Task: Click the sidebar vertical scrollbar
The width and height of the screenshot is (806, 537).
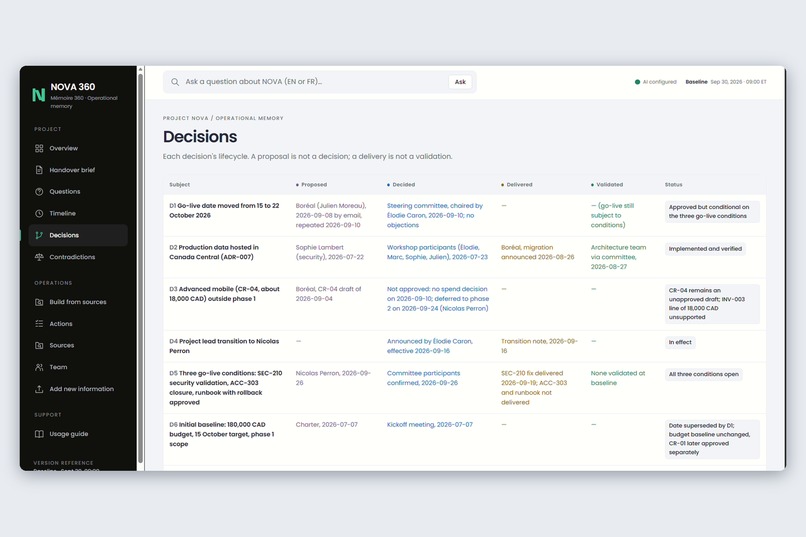Action: [140, 268]
